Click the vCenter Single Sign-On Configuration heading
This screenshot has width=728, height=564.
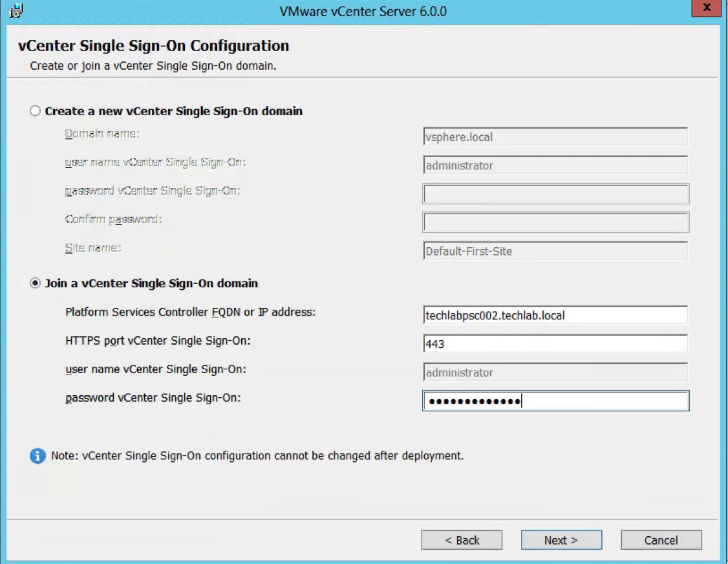pyautogui.click(x=154, y=45)
